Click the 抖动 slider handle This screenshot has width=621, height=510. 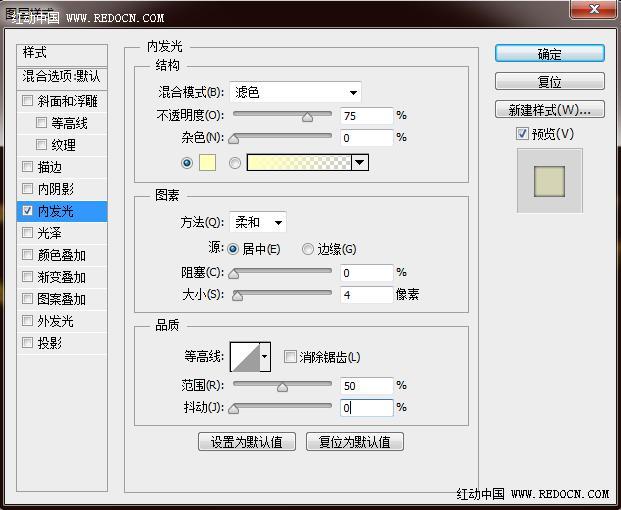234,409
